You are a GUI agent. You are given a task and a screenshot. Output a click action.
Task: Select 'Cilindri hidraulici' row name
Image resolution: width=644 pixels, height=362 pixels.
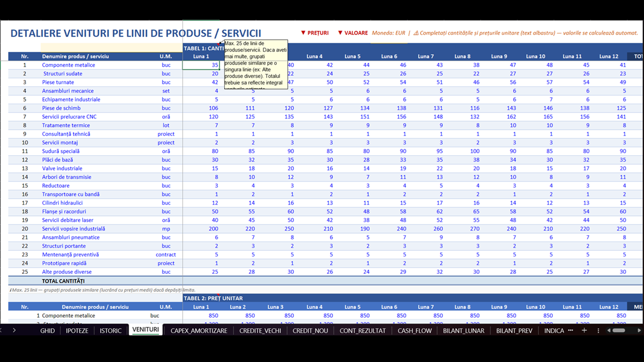(62, 203)
